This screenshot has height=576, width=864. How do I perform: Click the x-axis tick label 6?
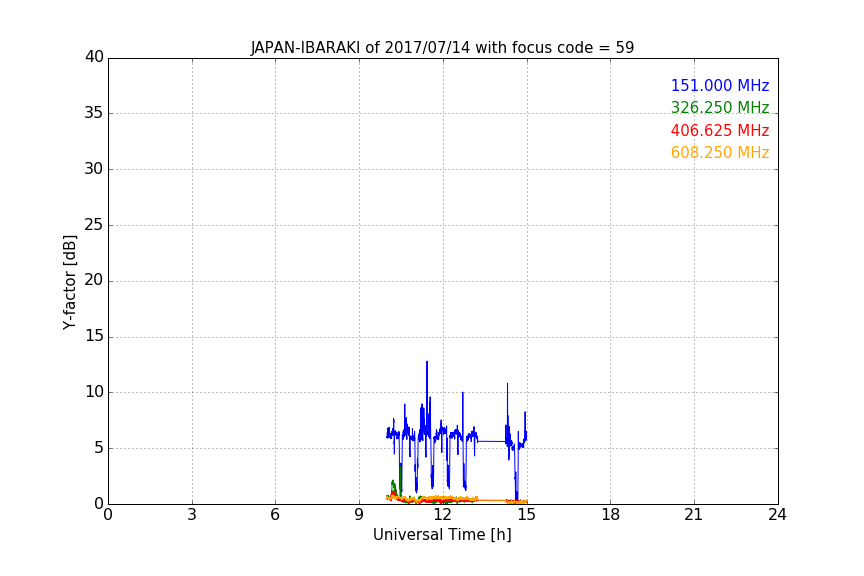click(275, 515)
